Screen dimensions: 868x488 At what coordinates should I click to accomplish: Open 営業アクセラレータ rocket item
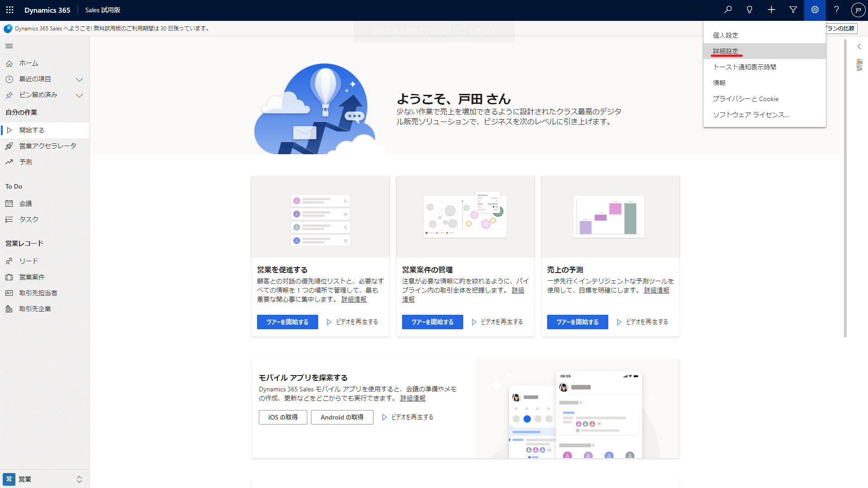(x=44, y=146)
